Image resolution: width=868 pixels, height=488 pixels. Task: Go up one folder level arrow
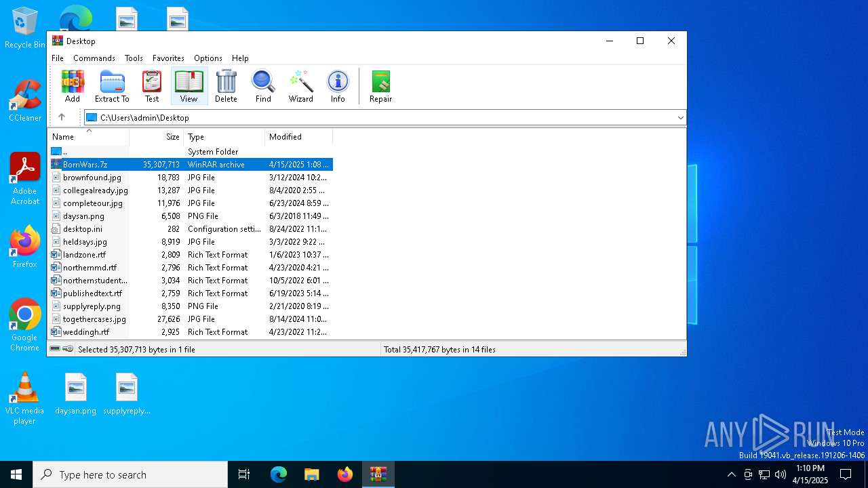pyautogui.click(x=62, y=117)
